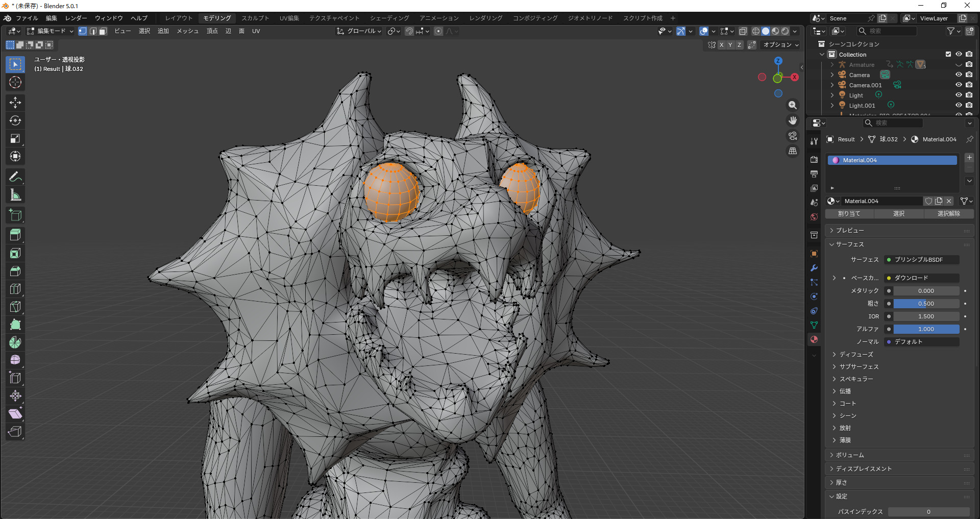Select the Scale tool in the left toolbar
This screenshot has height=519, width=980.
pyautogui.click(x=15, y=139)
